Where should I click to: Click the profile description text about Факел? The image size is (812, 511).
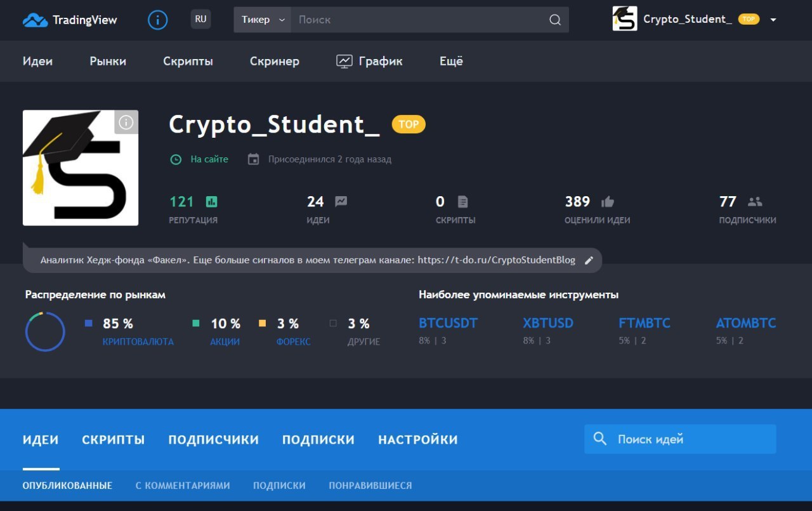308,260
